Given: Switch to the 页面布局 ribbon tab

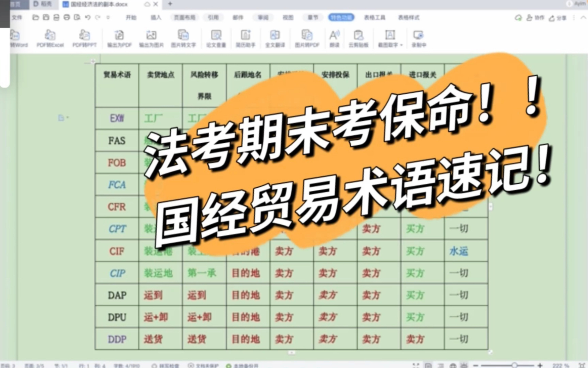Looking at the screenshot, I should [x=185, y=17].
